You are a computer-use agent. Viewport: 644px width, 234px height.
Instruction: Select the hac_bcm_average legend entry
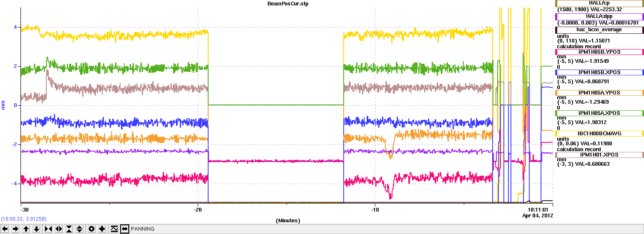pos(599,30)
